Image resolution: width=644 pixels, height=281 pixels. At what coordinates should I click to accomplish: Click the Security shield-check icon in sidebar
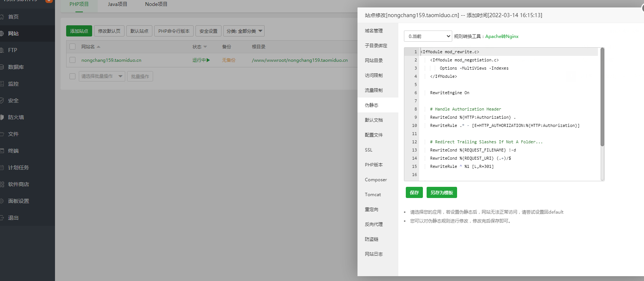(2, 100)
